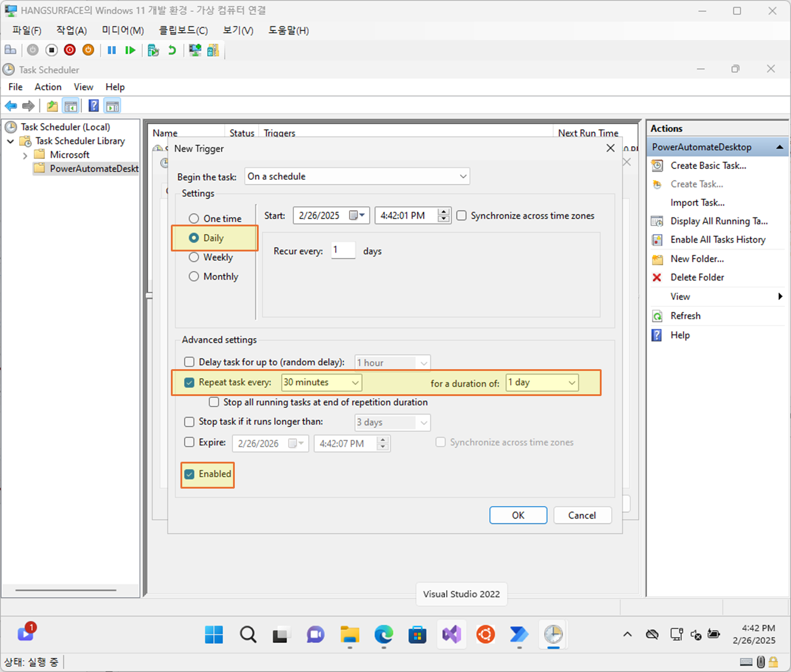Open the 미디어(M) menu
The image size is (791, 672).
[122, 30]
